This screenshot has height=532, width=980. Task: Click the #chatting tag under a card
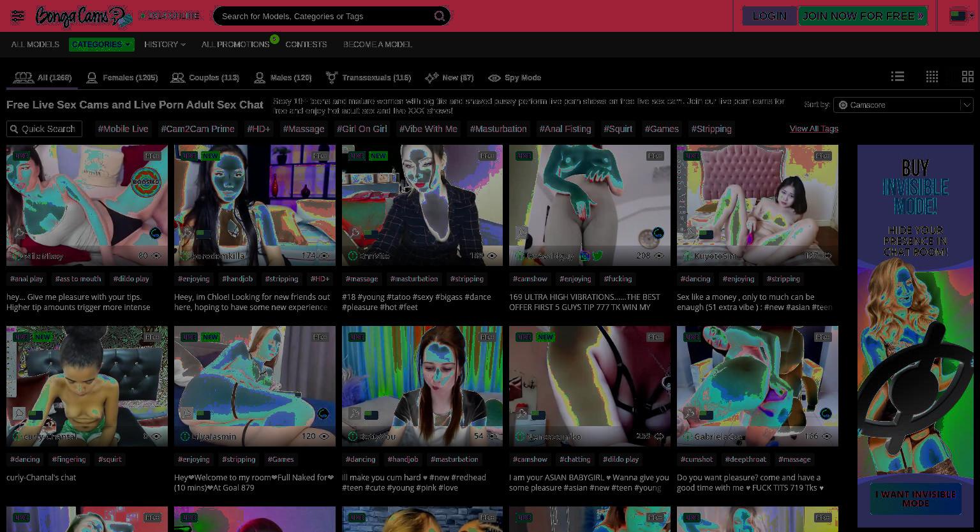coord(575,459)
